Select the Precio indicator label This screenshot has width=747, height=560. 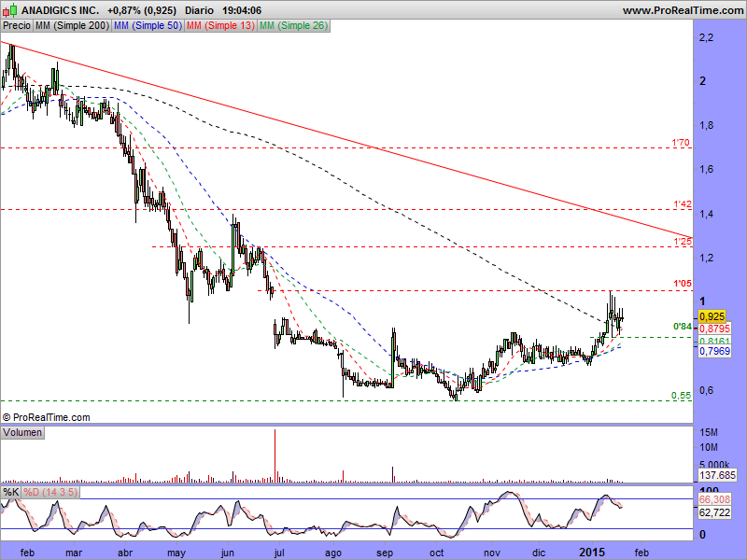[x=17, y=26]
